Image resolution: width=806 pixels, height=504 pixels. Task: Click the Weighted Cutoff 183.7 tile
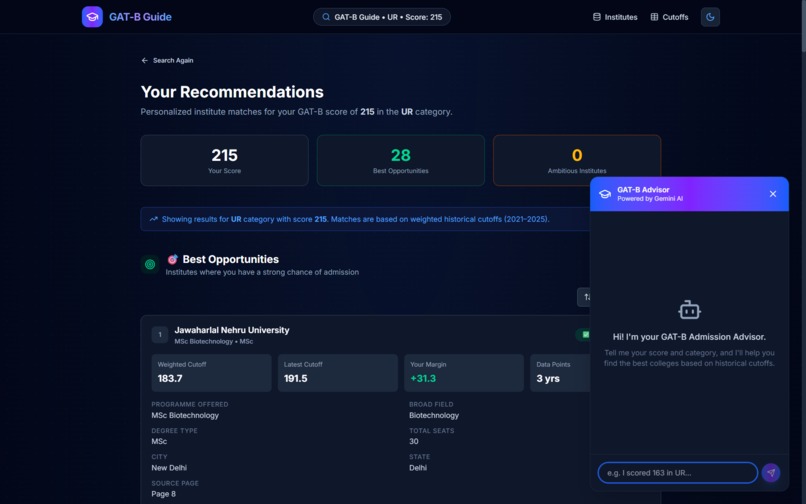[211, 373]
